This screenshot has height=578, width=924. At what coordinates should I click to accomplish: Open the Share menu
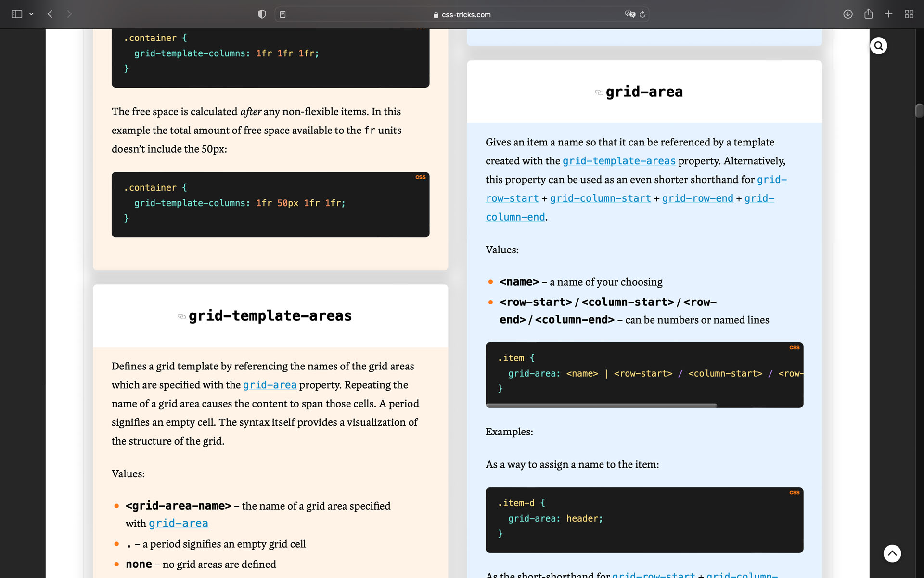pos(869,14)
